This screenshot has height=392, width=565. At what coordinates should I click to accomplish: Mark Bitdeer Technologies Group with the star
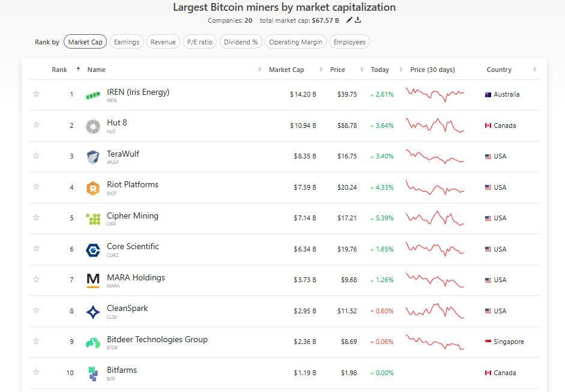click(x=37, y=341)
